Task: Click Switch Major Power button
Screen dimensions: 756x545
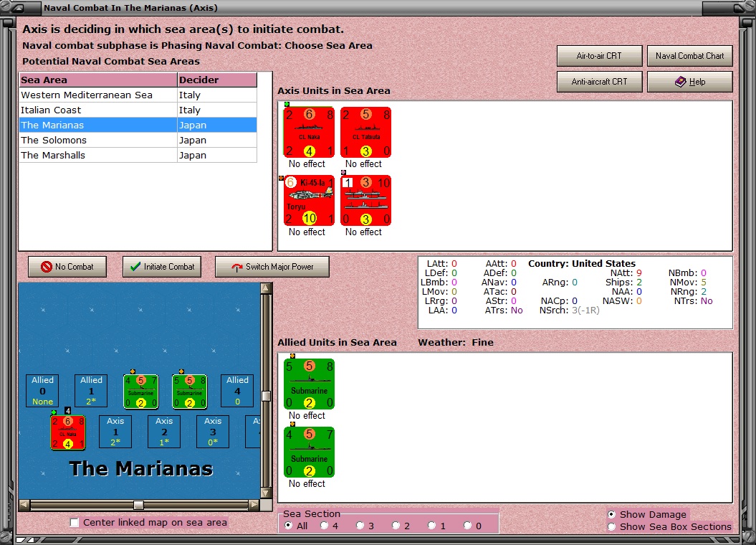Action: pos(272,267)
